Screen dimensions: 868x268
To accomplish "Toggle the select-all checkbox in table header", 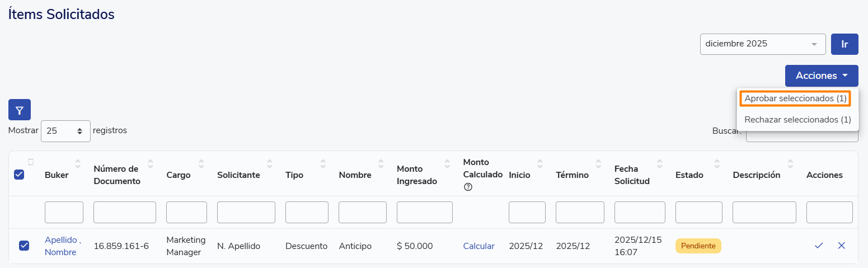I will pyautogui.click(x=19, y=175).
